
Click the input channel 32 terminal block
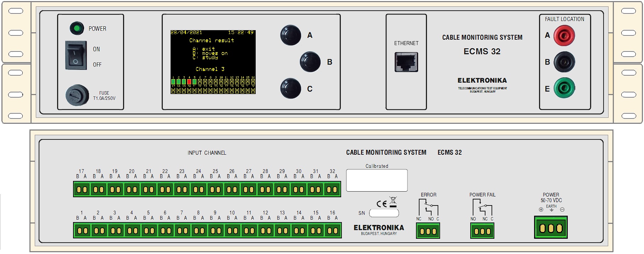tap(332, 189)
